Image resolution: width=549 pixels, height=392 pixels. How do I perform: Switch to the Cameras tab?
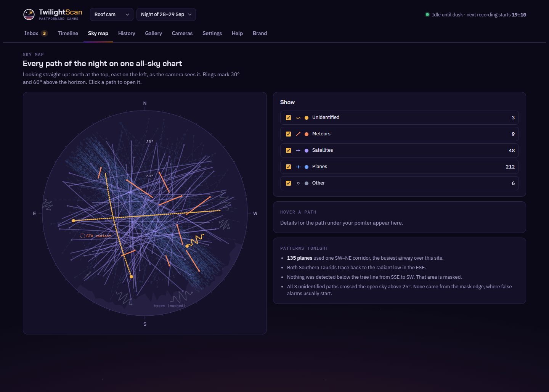tap(182, 33)
